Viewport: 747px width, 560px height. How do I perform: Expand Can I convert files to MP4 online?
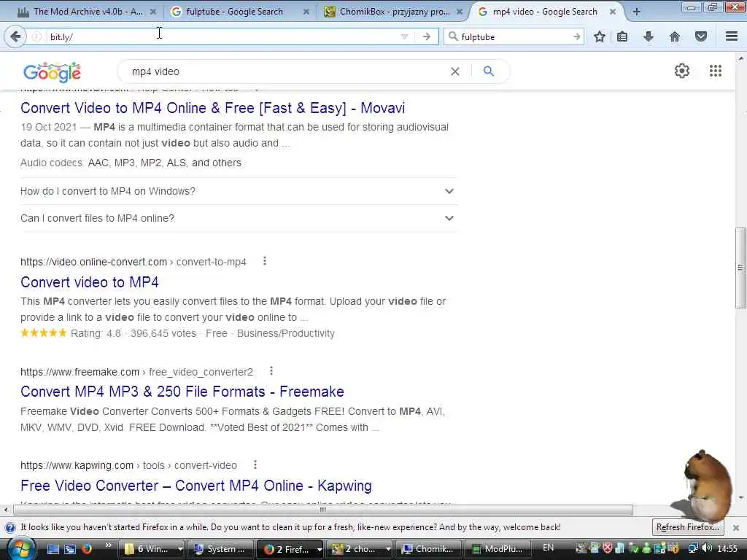pyautogui.click(x=239, y=218)
